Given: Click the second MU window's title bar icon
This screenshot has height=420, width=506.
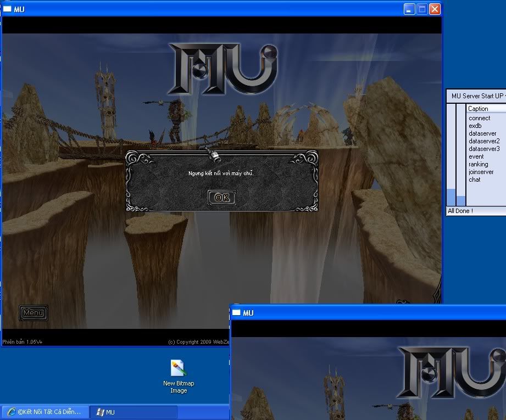Looking at the screenshot, I should tap(237, 312).
